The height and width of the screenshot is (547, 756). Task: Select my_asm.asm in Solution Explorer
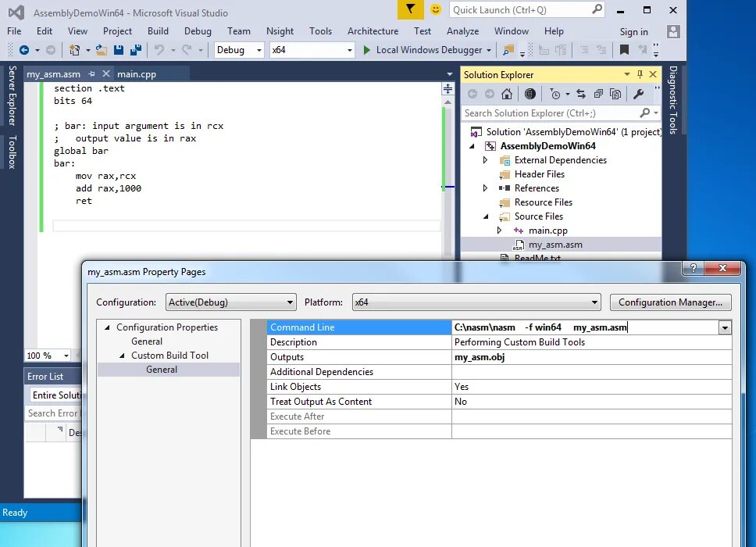555,245
